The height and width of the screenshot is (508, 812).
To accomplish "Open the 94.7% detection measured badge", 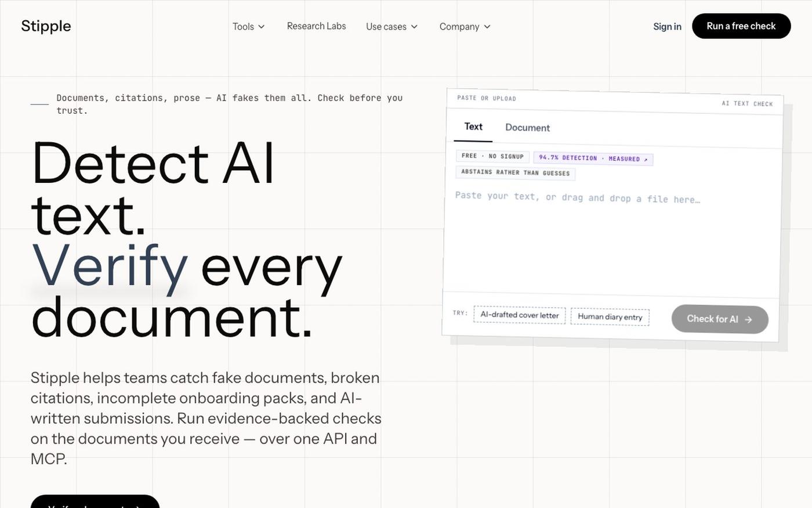I will click(x=593, y=158).
